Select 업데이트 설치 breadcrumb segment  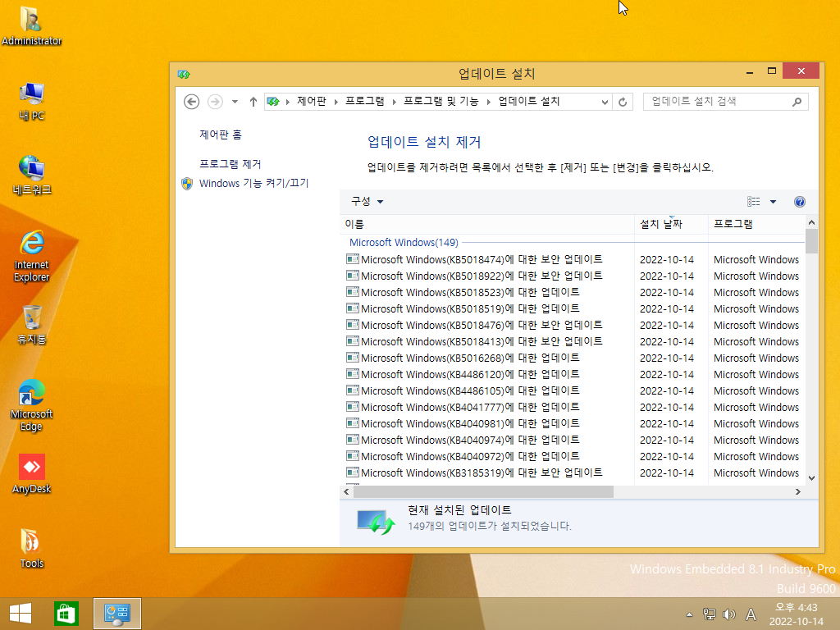tap(529, 101)
